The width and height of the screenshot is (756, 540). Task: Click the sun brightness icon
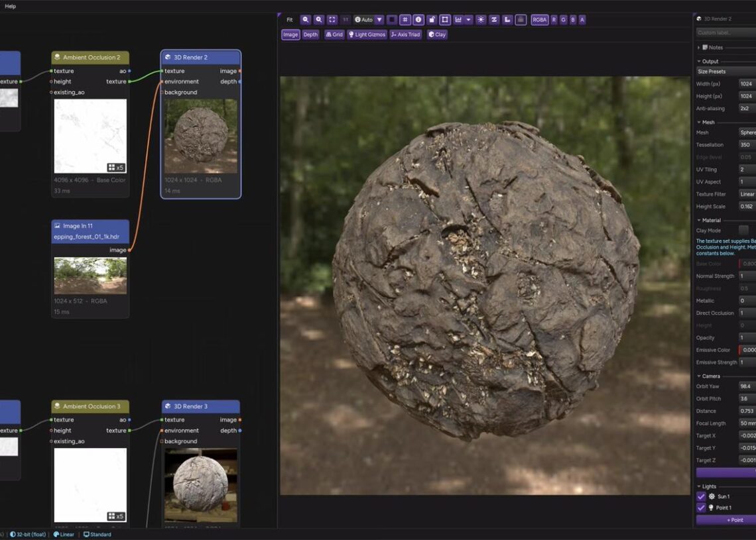coord(481,20)
